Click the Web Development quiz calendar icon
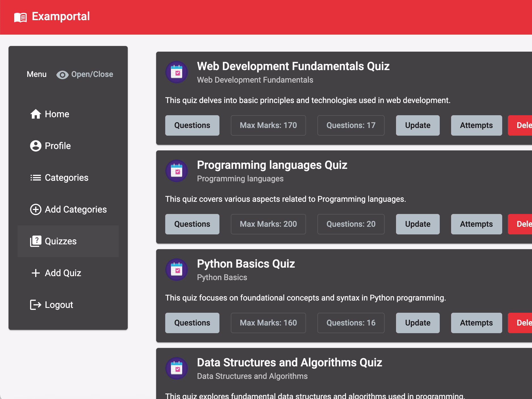Viewport: 532px width, 399px height. point(177,72)
